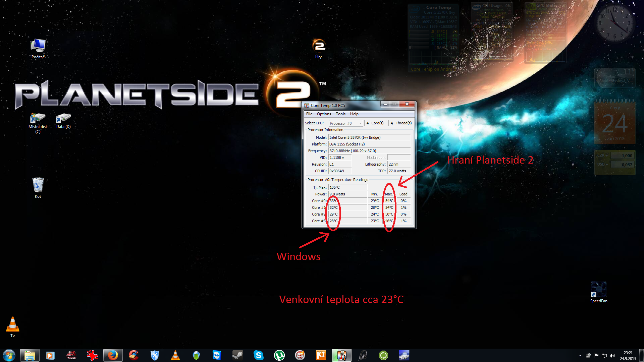Image resolution: width=644 pixels, height=362 pixels.
Task: Click the Frequency value 3710.88MHz
Action: [x=370, y=151]
